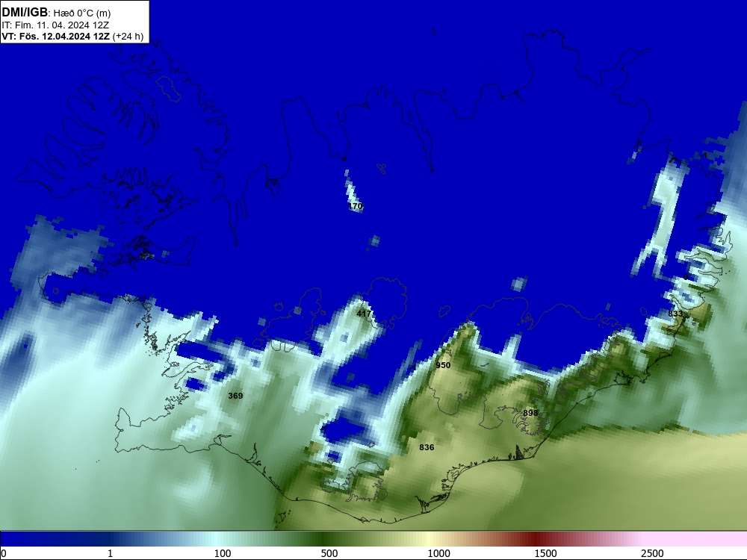Select the 417 height label on the map
747x560 pixels.
pyautogui.click(x=364, y=314)
